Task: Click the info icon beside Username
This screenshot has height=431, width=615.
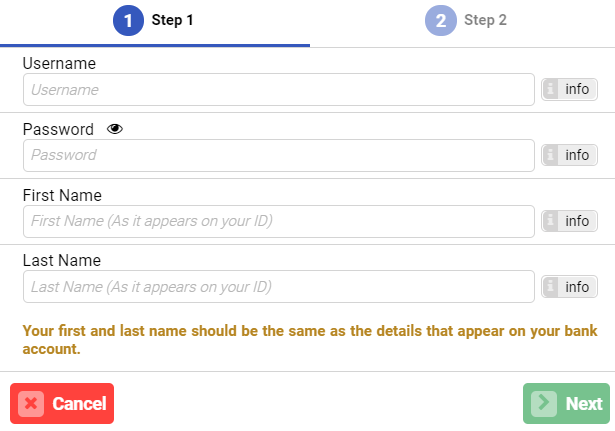Action: [x=550, y=90]
